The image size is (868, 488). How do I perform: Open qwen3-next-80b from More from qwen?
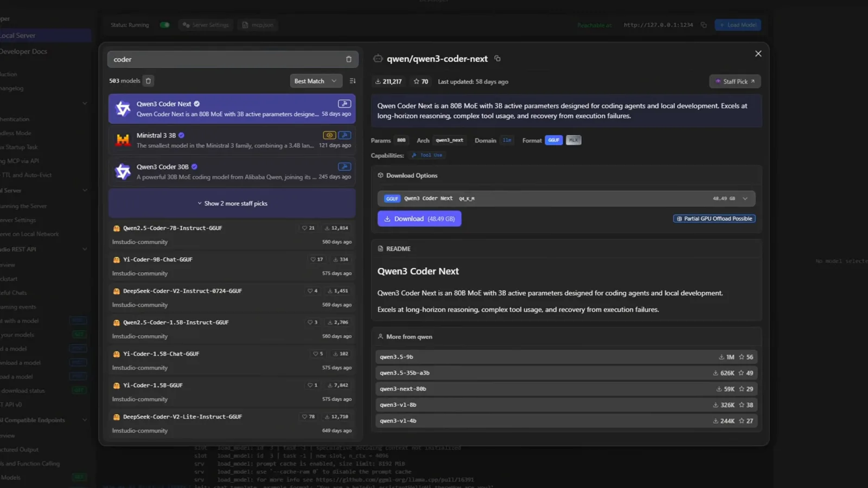point(566,389)
